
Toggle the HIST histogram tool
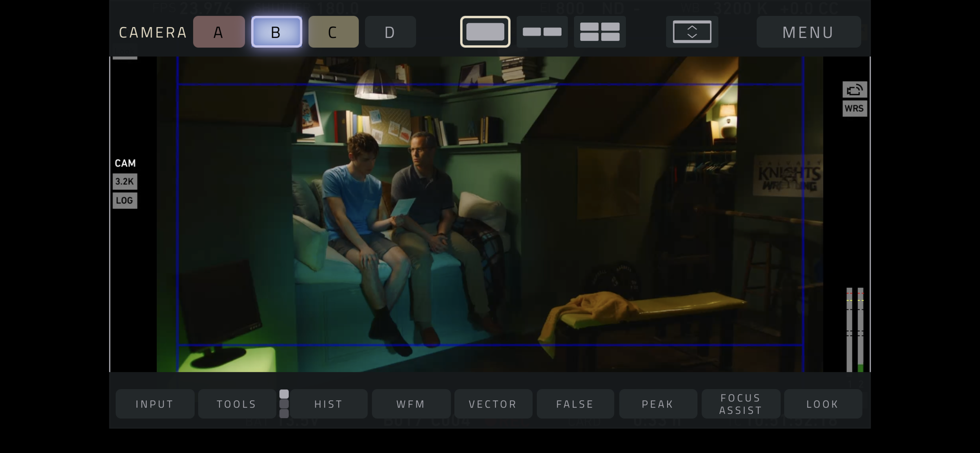(x=328, y=404)
